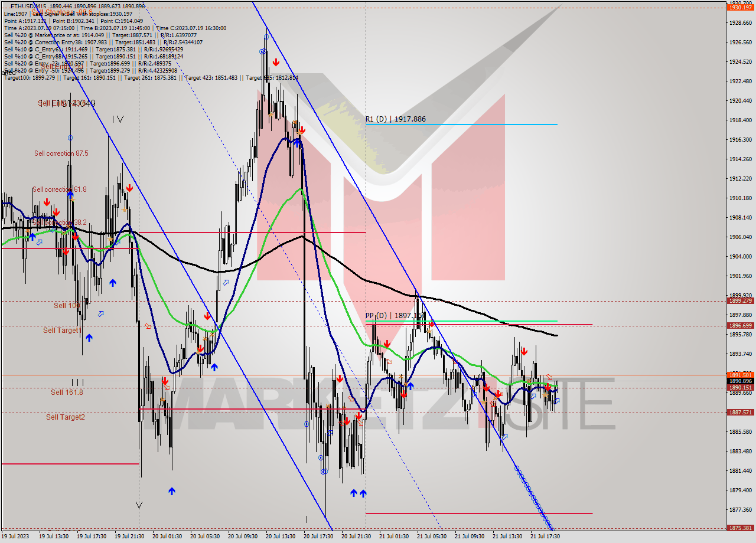This screenshot has width=756, height=543.
Task: Click the 20 Jul 09:30 time label
Action: click(243, 537)
